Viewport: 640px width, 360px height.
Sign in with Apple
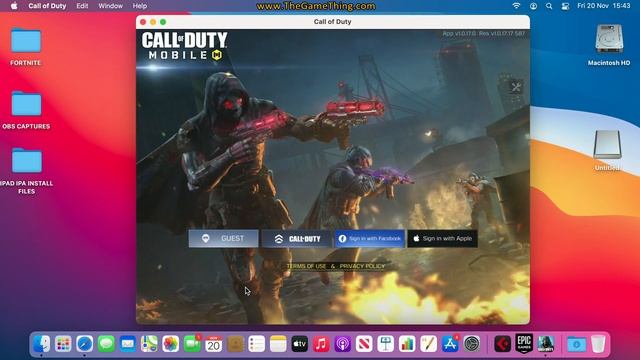(x=442, y=238)
